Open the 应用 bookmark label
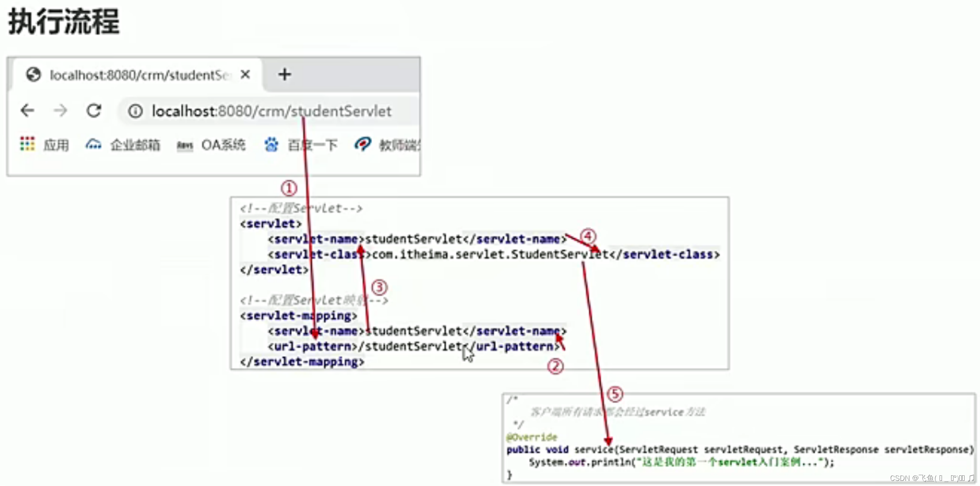Viewport: 980px width, 486px height. click(56, 145)
